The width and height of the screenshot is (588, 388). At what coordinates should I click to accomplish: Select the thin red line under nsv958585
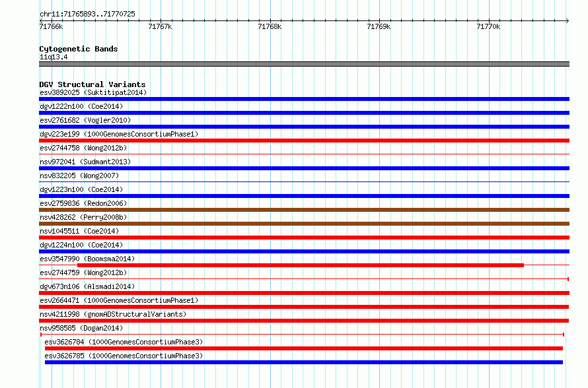[302, 334]
